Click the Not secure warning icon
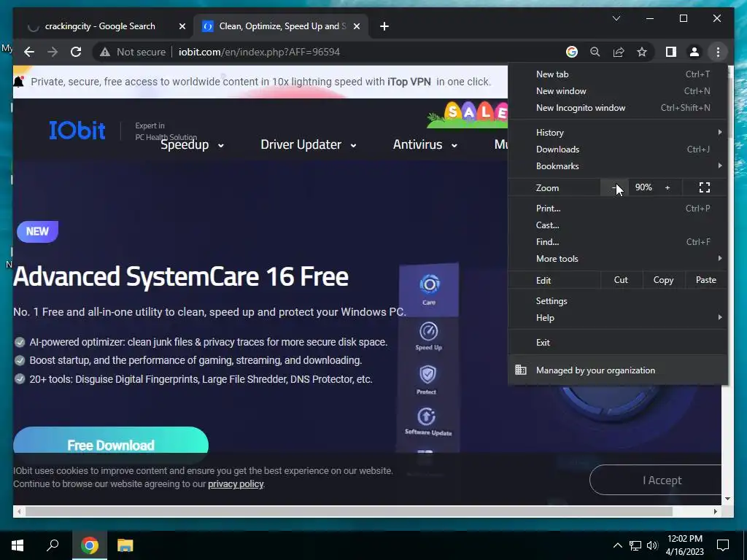Viewport: 747px width, 560px height. pos(105,52)
